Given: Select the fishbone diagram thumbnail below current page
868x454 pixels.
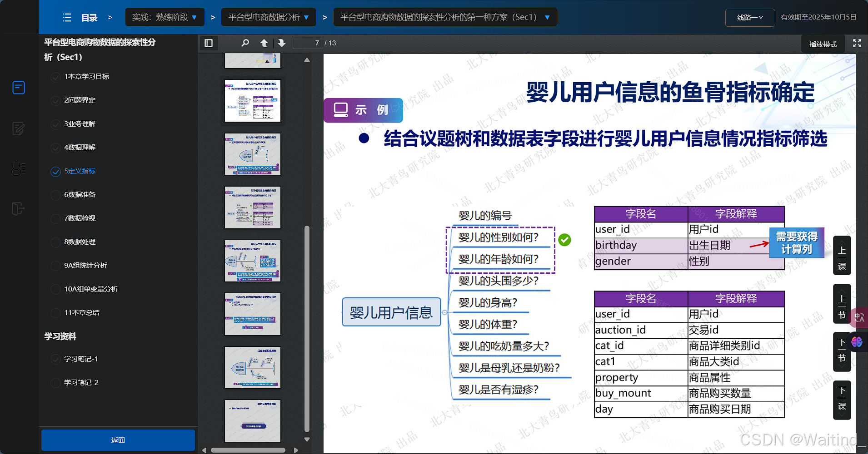Looking at the screenshot, I should pyautogui.click(x=253, y=154).
